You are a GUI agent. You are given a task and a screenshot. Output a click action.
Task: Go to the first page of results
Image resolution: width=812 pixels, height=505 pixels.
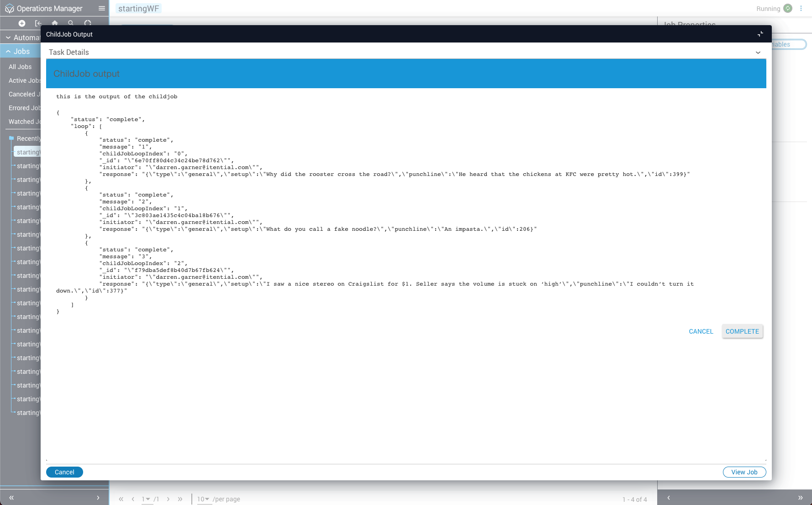pyautogui.click(x=121, y=499)
